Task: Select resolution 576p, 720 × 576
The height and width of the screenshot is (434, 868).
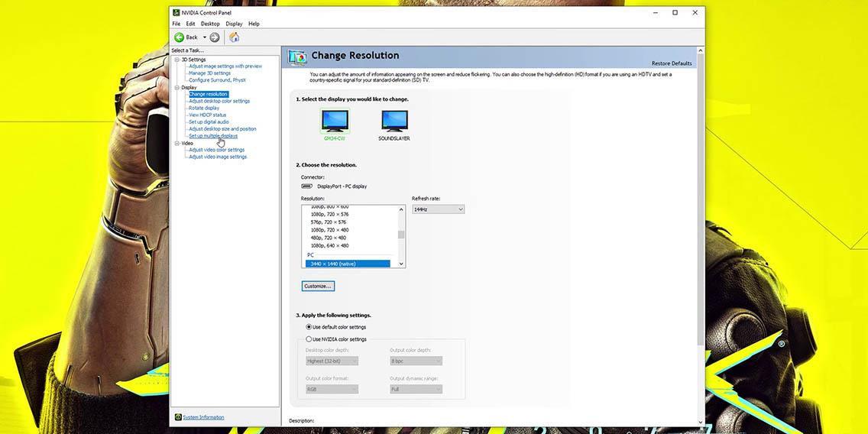Action: [329, 222]
